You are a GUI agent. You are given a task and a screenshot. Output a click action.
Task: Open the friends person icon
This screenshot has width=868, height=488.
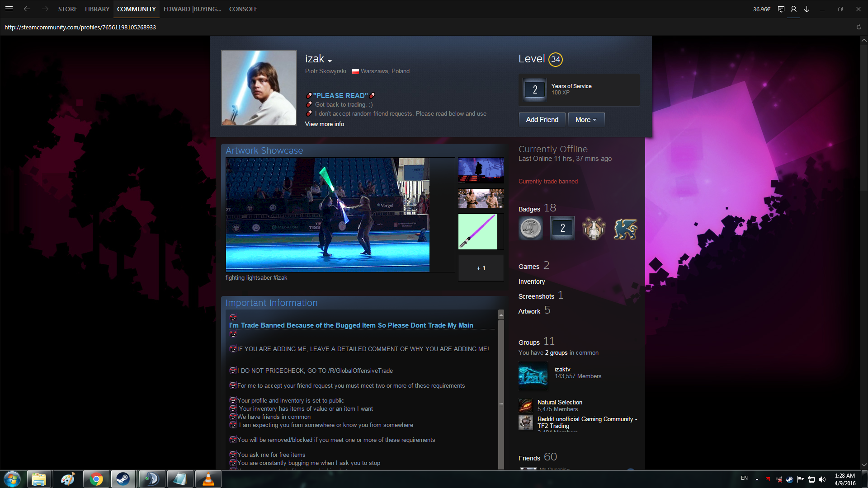tap(793, 9)
